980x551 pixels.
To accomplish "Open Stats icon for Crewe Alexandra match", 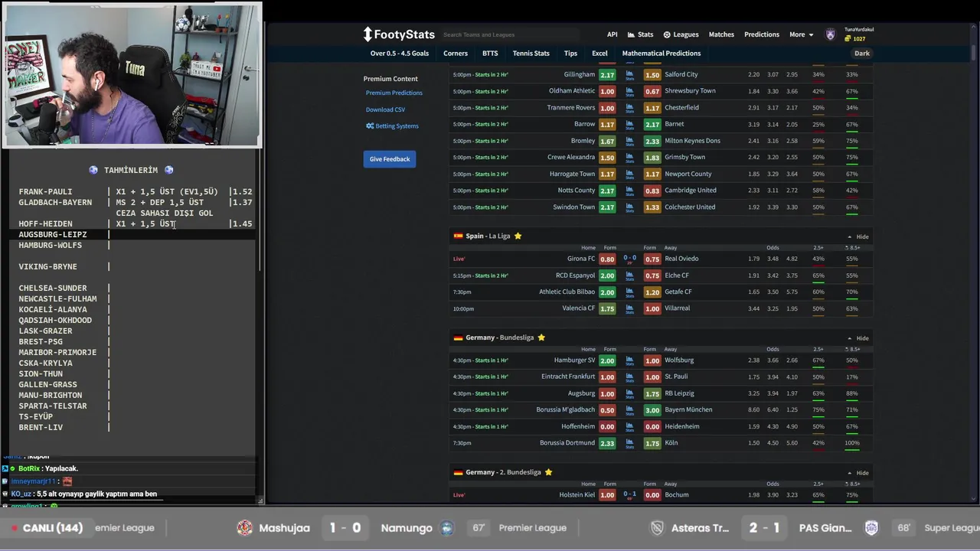I will 629,158.
